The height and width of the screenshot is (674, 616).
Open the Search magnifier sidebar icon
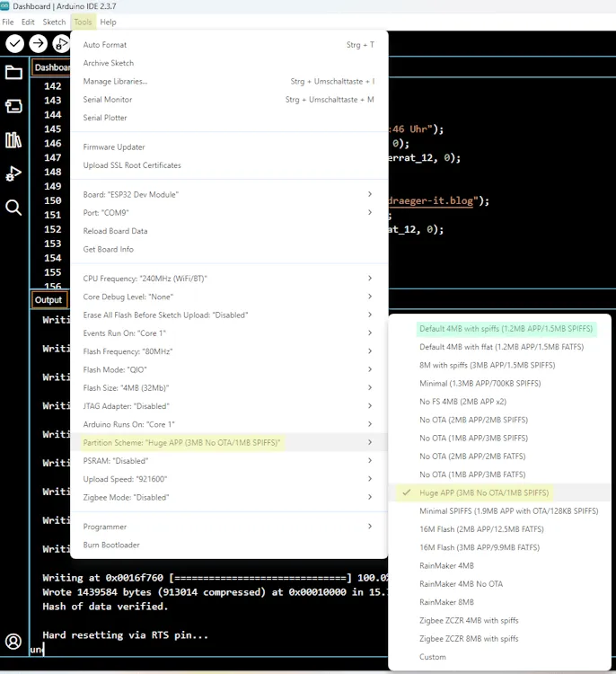point(13,208)
